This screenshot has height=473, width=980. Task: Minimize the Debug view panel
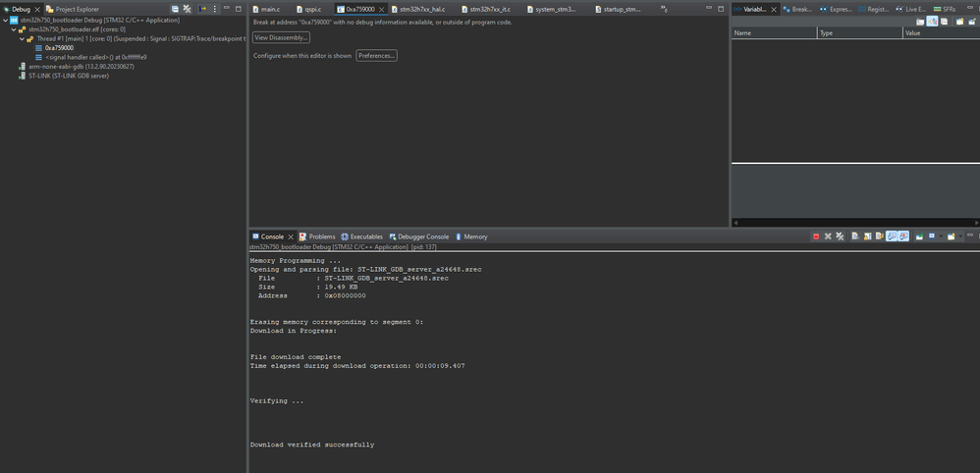[227, 8]
